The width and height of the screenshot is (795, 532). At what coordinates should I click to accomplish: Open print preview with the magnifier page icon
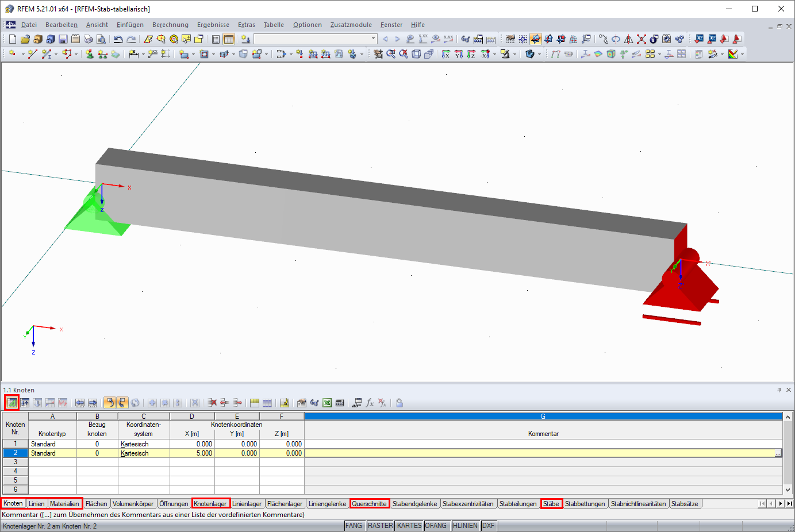(x=101, y=39)
